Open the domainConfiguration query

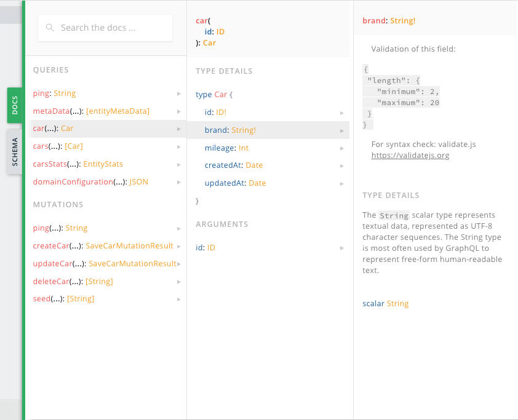pyautogui.click(x=90, y=182)
